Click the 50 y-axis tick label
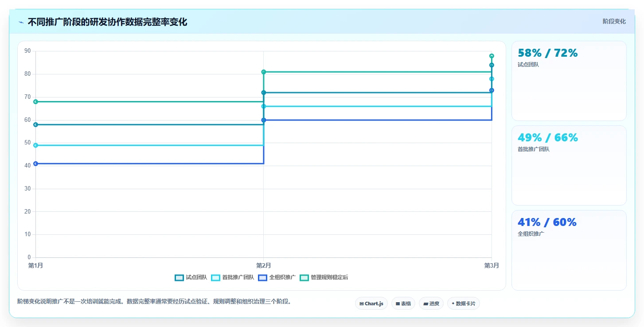Screen dimensions: 644x327 [x=27, y=143]
